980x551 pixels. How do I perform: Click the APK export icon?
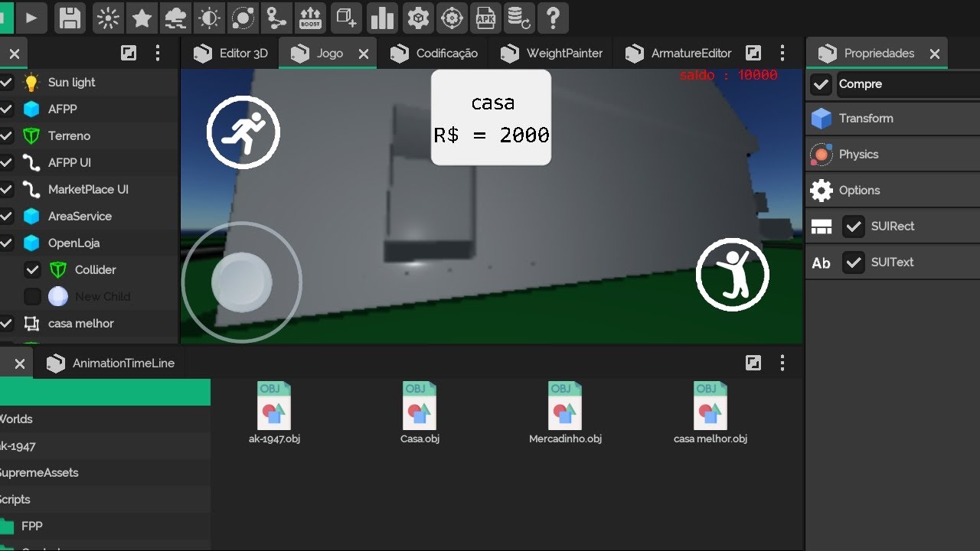click(x=485, y=17)
